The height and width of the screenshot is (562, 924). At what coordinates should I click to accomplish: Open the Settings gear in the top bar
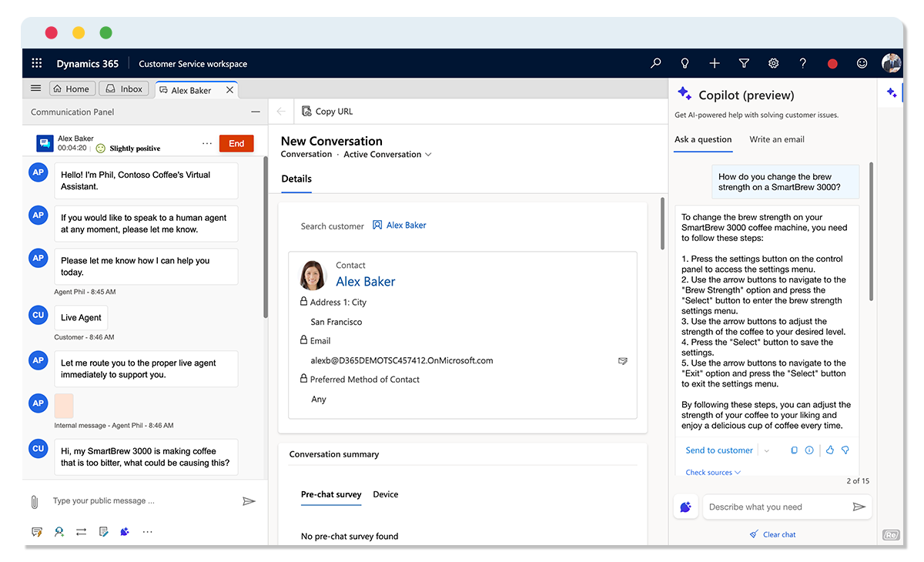click(x=774, y=64)
